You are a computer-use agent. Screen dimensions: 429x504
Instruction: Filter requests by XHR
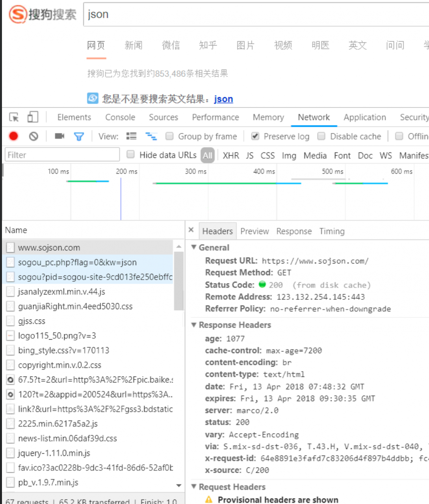(x=231, y=156)
